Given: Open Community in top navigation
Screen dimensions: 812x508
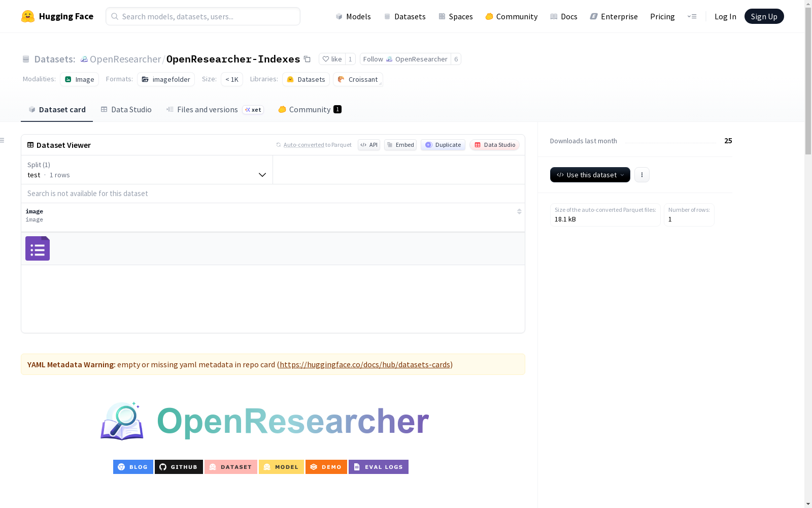Looking at the screenshot, I should tap(511, 16).
